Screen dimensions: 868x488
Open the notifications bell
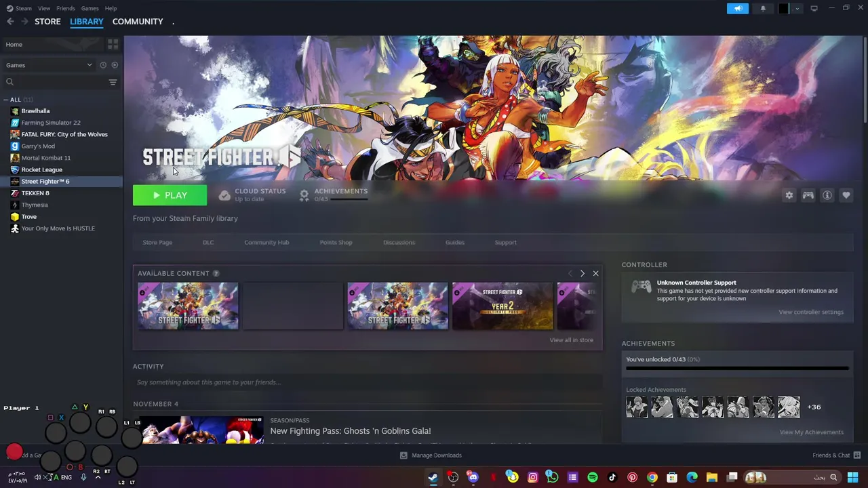[x=763, y=8]
